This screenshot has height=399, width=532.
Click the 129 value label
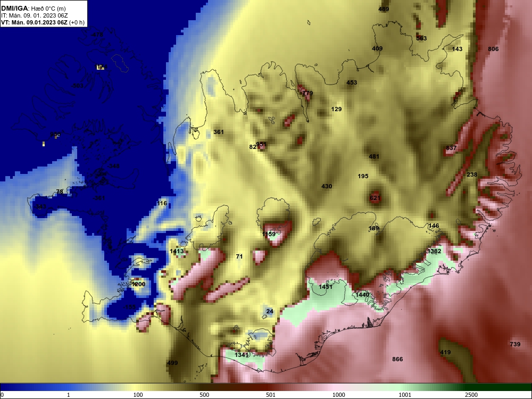336,109
